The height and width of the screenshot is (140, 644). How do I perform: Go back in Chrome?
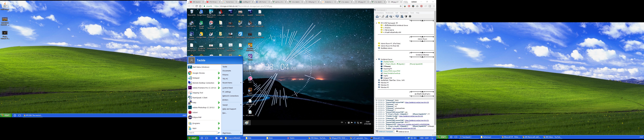click(x=189, y=6)
